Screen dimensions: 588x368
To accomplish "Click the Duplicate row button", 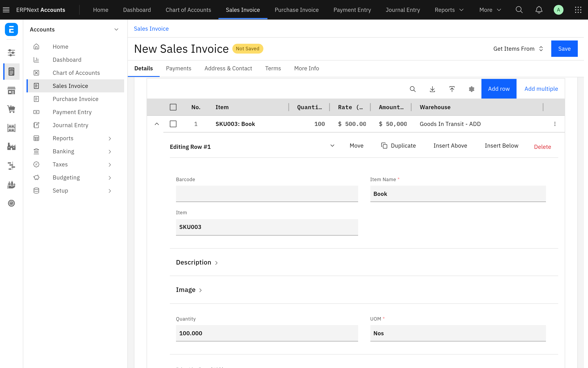I will tap(399, 146).
